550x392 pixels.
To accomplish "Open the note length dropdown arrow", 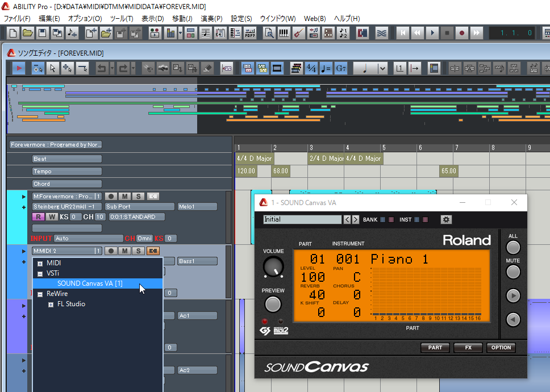I will (x=382, y=68).
